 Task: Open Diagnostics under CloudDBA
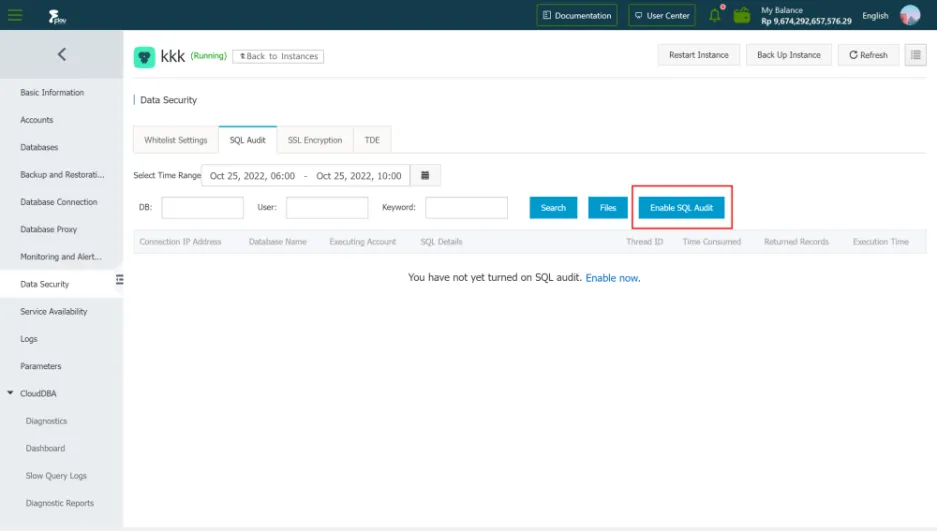(x=46, y=421)
